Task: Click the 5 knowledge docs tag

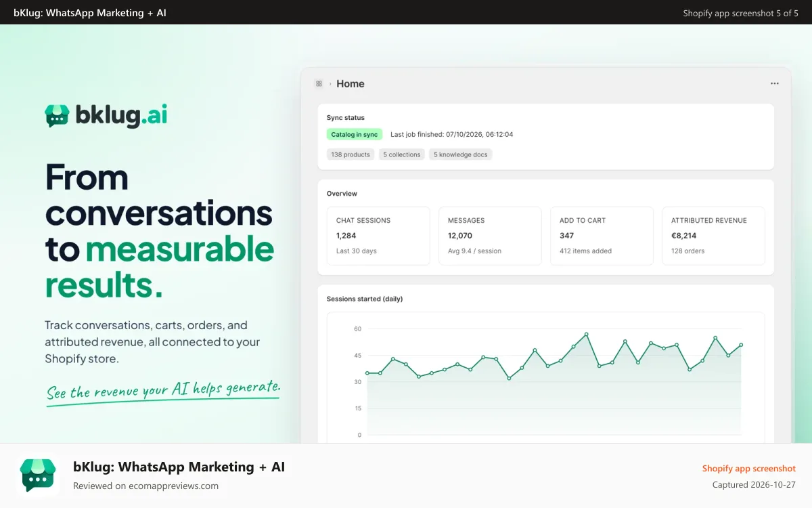Action: click(x=461, y=154)
